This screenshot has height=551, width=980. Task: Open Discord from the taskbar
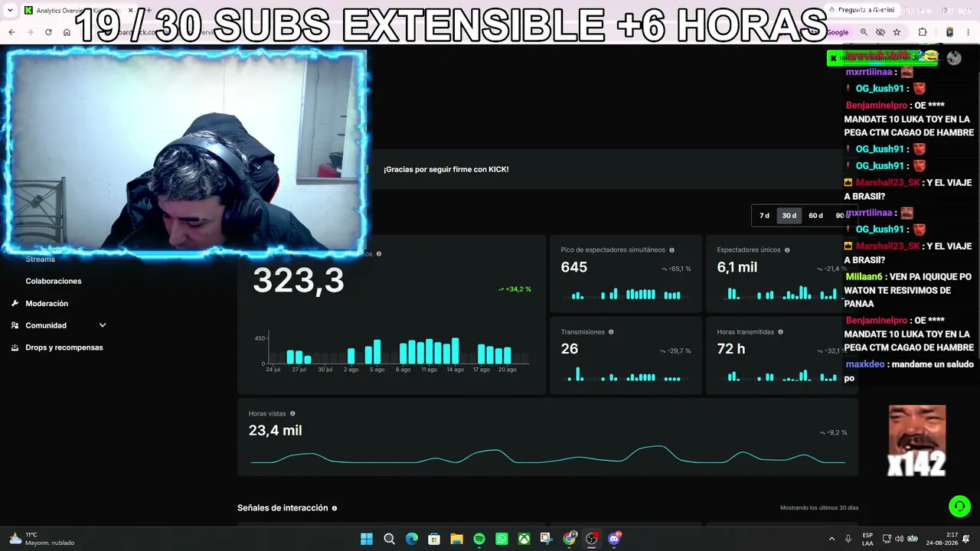[614, 539]
